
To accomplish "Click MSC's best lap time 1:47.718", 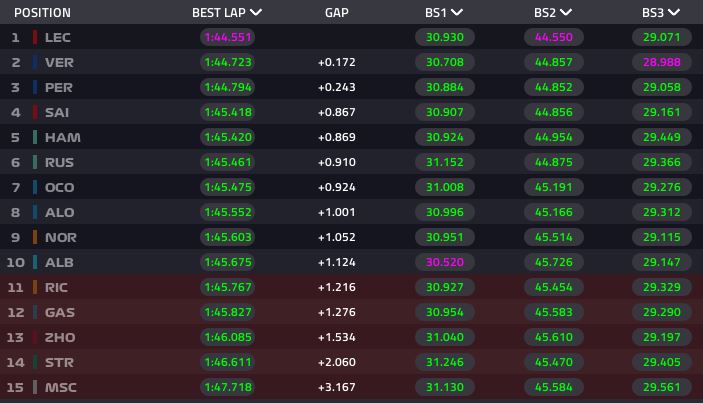I will (x=228, y=387).
